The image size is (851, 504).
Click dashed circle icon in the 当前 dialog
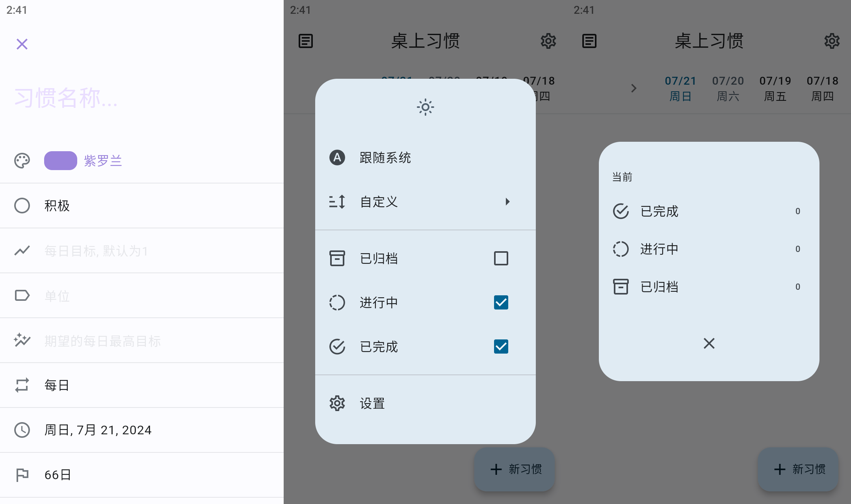click(621, 249)
